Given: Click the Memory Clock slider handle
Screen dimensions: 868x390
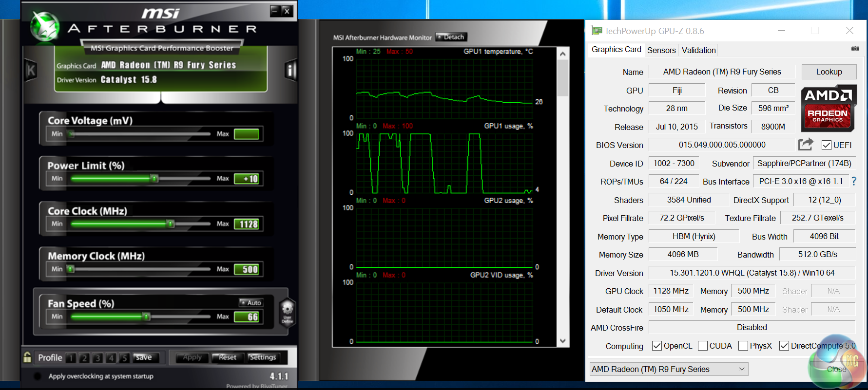Looking at the screenshot, I should click(71, 269).
